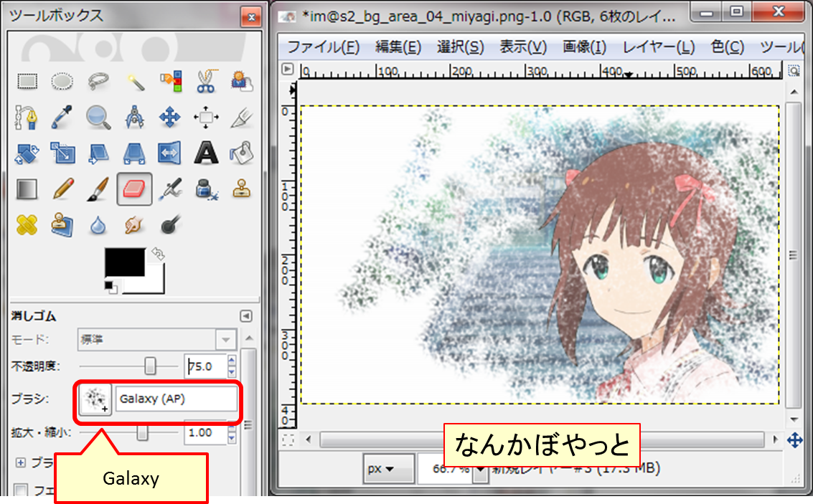Image resolution: width=813 pixels, height=504 pixels.
Task: Select the Scissors Select tool
Action: click(206, 81)
